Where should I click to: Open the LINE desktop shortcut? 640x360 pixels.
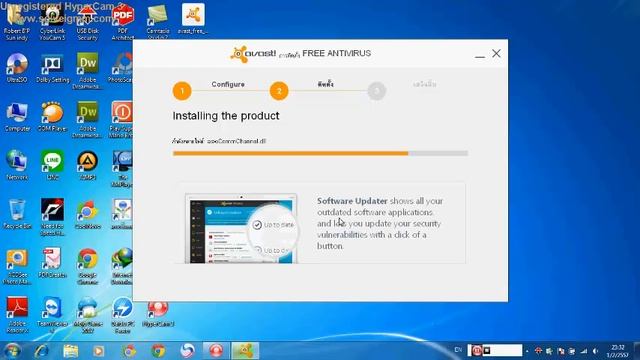(52, 165)
